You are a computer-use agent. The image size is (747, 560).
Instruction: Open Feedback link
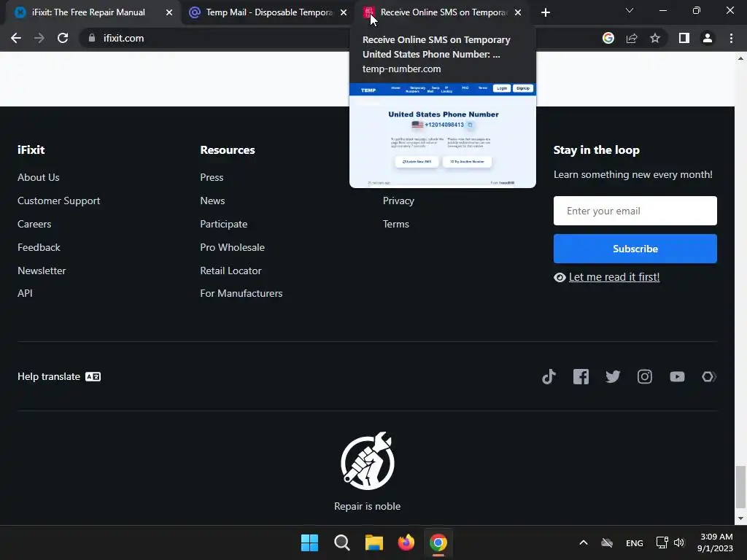[39, 247]
